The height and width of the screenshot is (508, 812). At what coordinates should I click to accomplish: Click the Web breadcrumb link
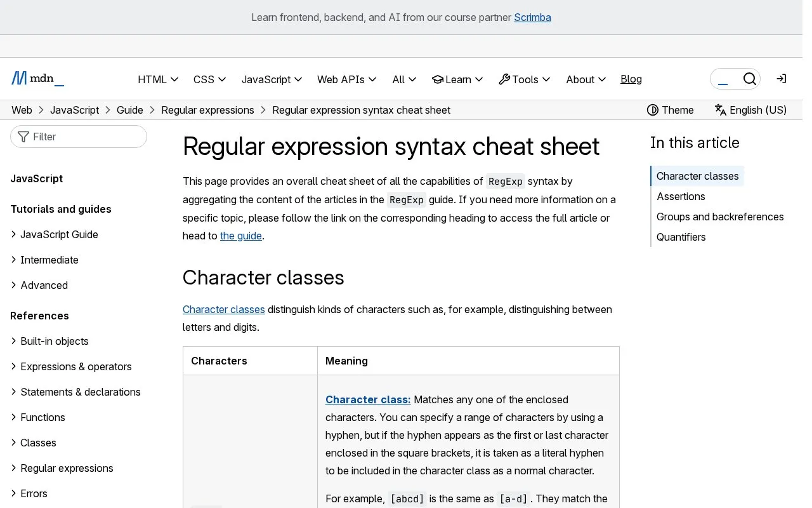click(22, 110)
